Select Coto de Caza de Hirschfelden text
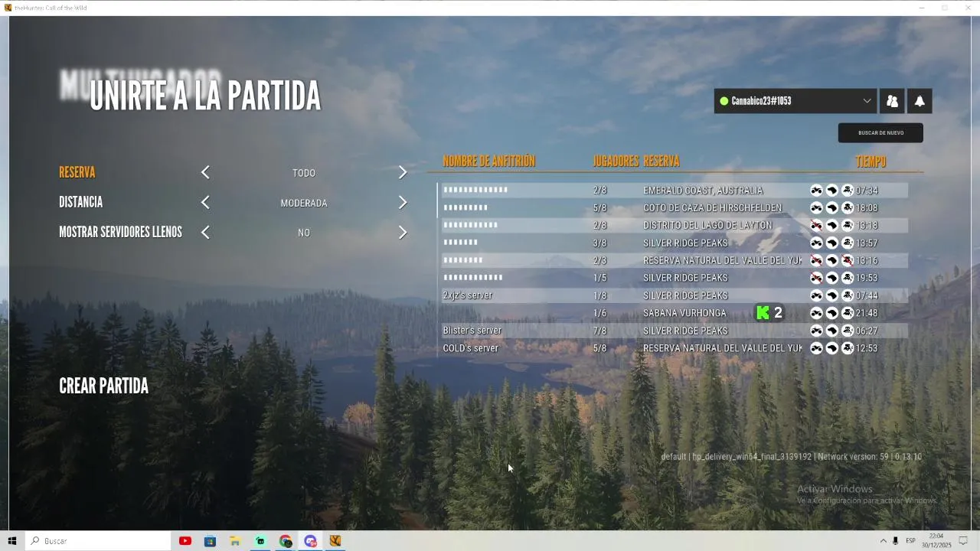Image resolution: width=980 pixels, height=551 pixels. pyautogui.click(x=713, y=208)
